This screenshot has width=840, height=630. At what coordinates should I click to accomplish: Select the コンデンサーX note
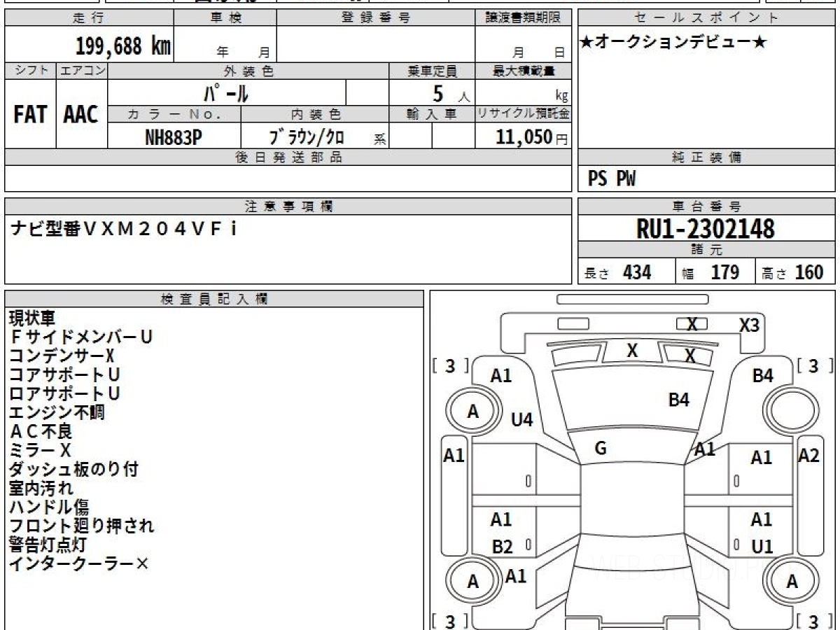coord(61,356)
